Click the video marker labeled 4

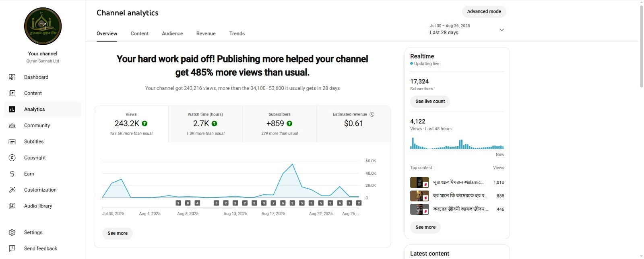point(197,203)
